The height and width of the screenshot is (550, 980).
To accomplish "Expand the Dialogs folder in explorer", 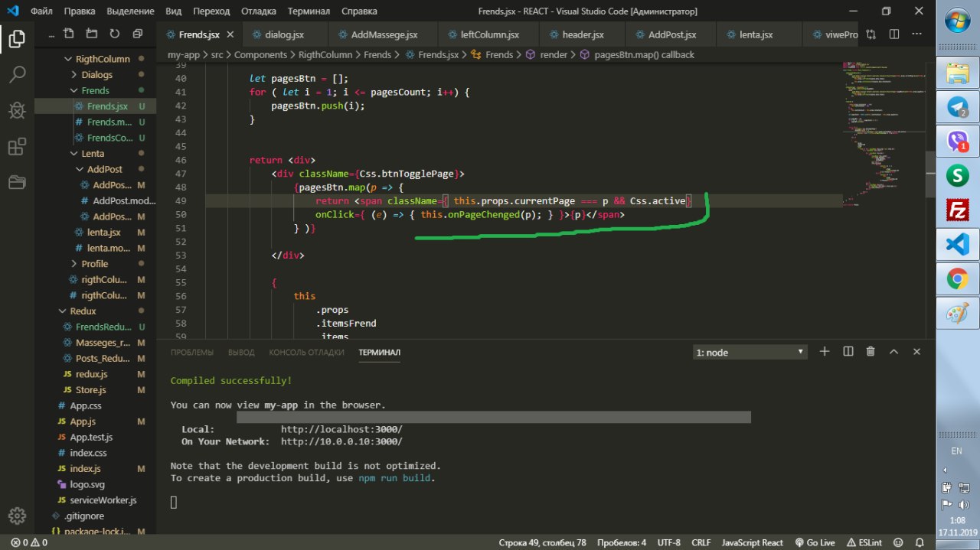I will click(96, 75).
